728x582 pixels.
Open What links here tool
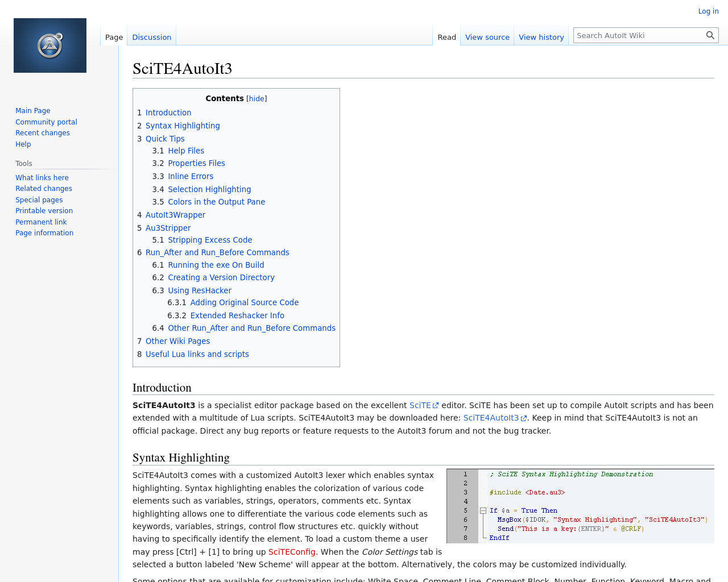pyautogui.click(x=42, y=177)
